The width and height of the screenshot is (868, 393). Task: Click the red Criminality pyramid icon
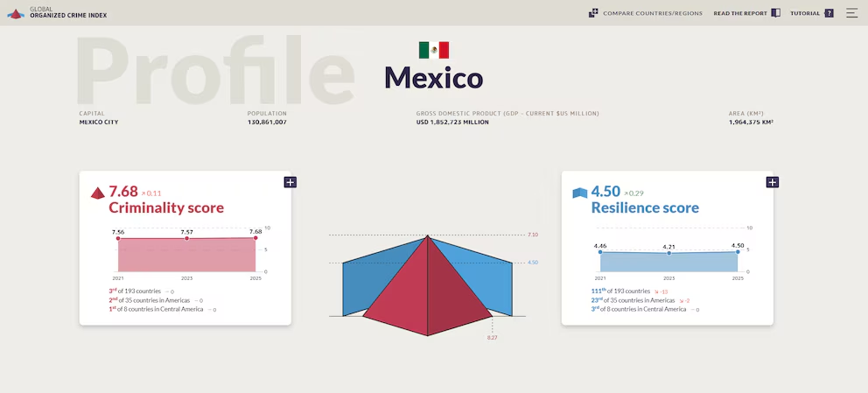[98, 193]
